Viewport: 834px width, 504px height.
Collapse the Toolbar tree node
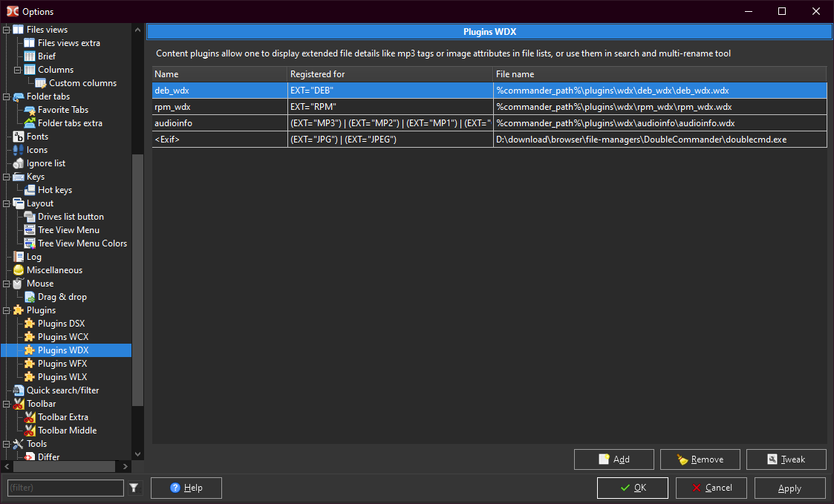[x=7, y=404]
